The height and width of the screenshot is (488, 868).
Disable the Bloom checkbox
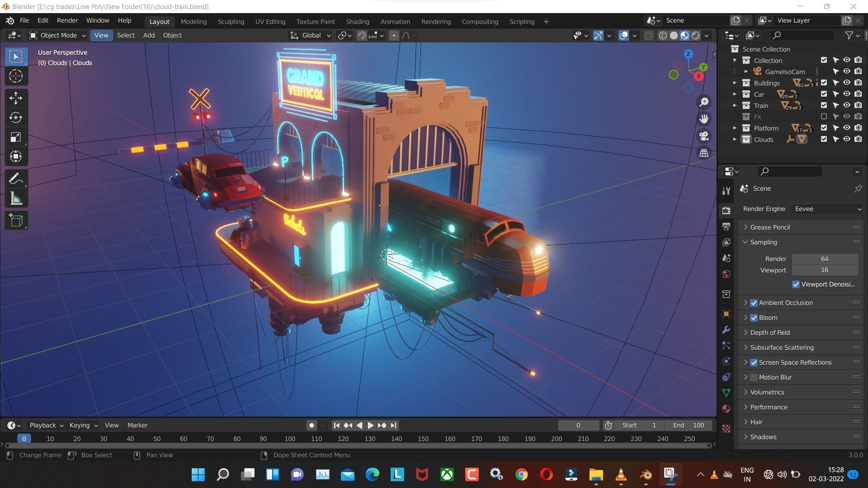pos(754,318)
